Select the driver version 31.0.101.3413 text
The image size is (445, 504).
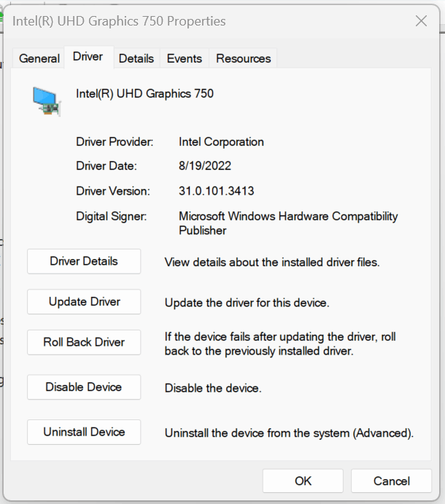click(x=217, y=191)
